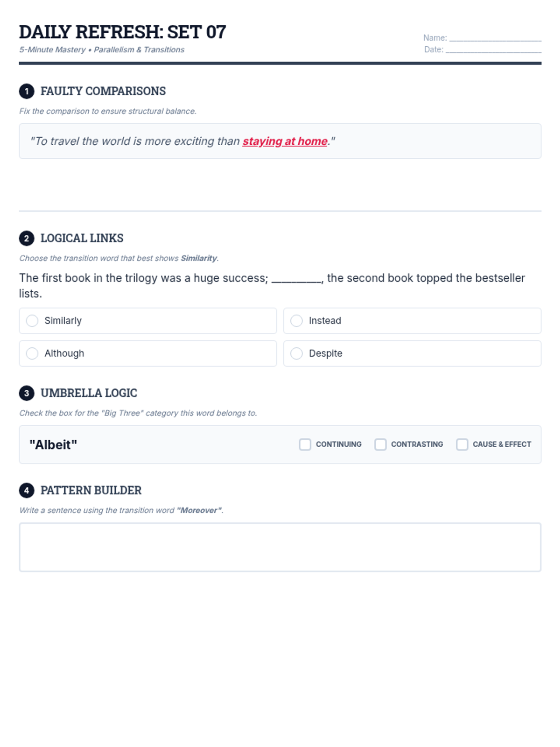The height and width of the screenshot is (747, 560).
Task: Click the Pattern Builder heading
Action: (91, 490)
